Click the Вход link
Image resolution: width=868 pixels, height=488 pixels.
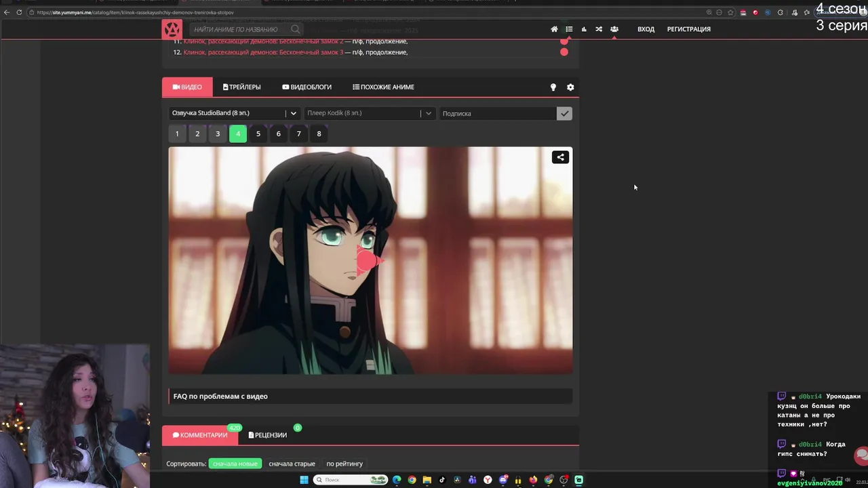point(646,29)
